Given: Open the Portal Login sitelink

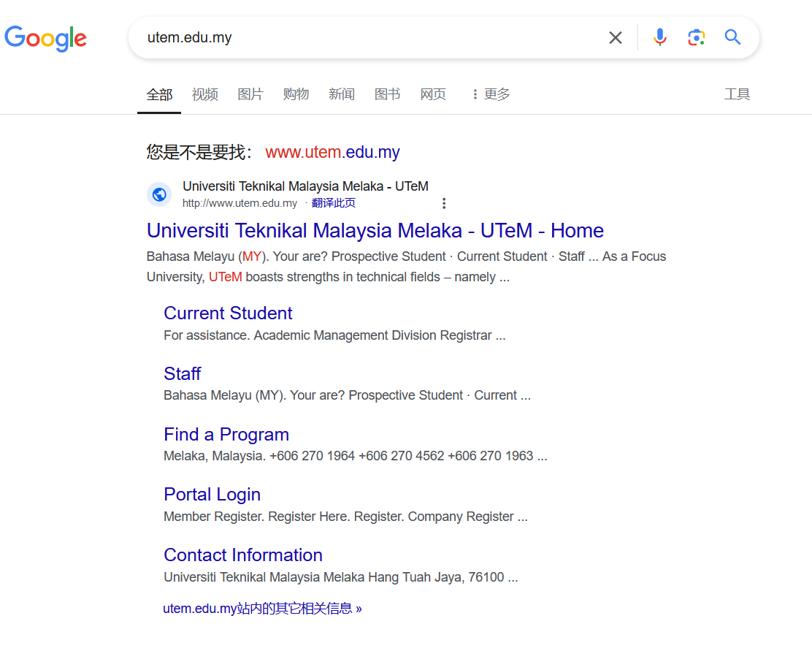Looking at the screenshot, I should (x=212, y=495).
